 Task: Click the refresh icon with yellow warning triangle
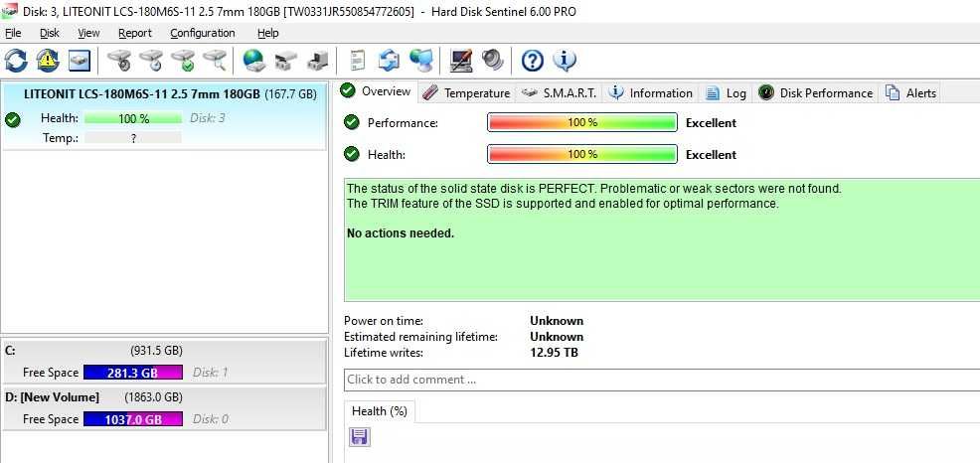click(48, 60)
